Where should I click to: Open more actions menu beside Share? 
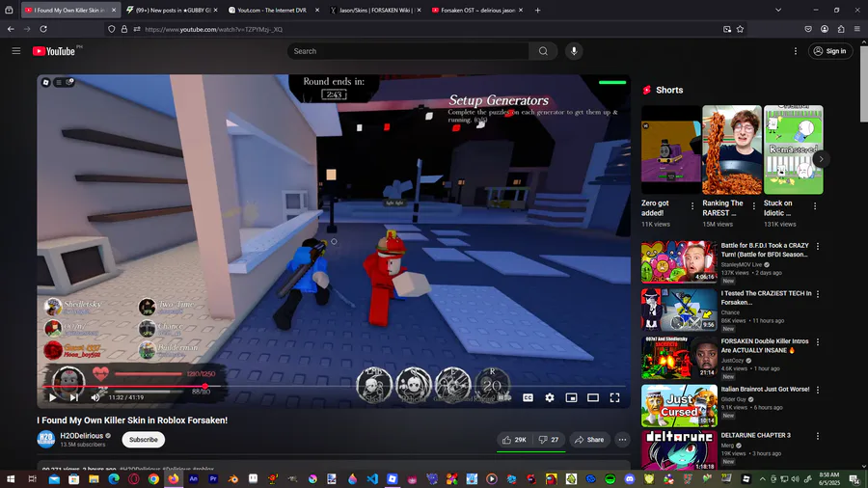click(622, 440)
